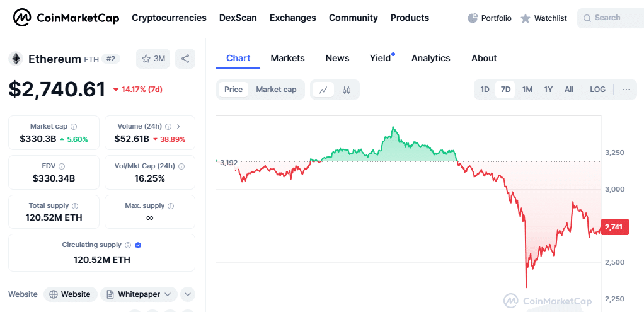Click the $330.3B market cap value
Screen dimensions: 644x312
(38, 139)
